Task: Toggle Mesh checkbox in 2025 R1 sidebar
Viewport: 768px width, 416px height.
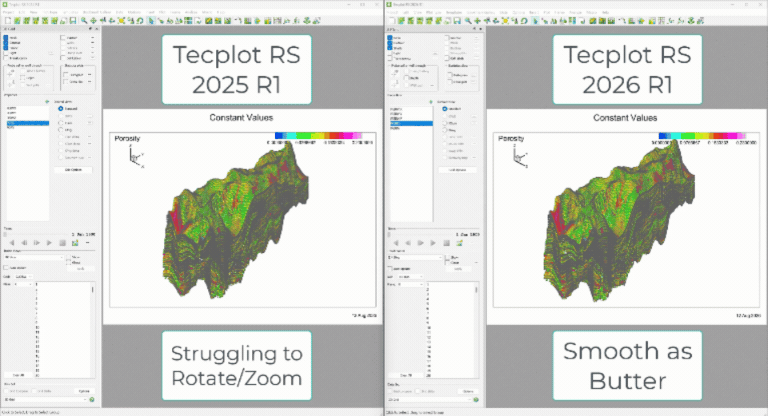Action: 6,38
